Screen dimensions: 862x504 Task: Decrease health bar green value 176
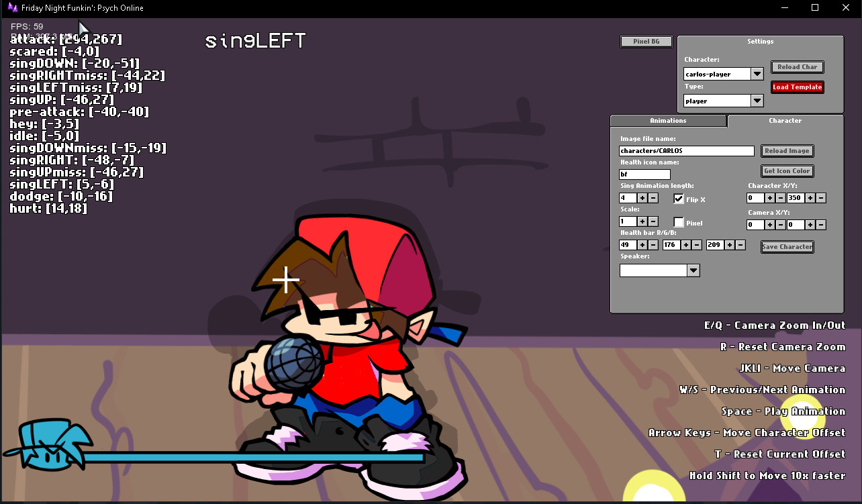(x=697, y=245)
